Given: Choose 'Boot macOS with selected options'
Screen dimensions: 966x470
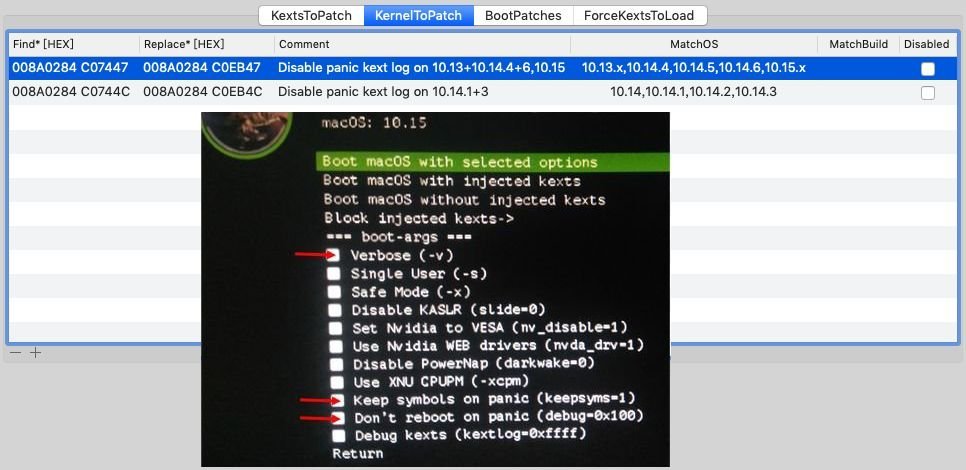Looking at the screenshot, I should pyautogui.click(x=460, y=162).
